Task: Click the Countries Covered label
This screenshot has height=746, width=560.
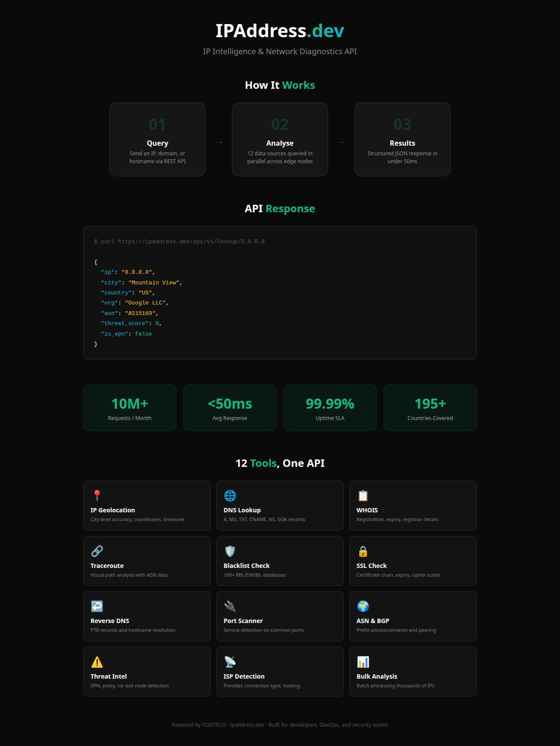Action: 430,418
